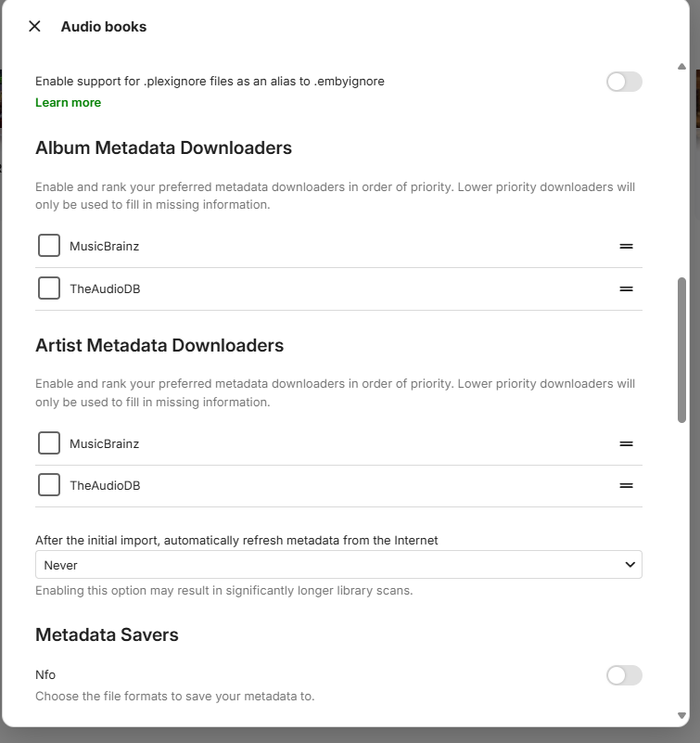Click the Album MusicBrainz label text
This screenshot has height=743, width=700.
[104, 247]
